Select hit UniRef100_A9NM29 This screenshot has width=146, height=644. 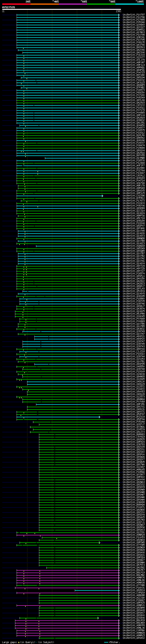click(x=134, y=535)
